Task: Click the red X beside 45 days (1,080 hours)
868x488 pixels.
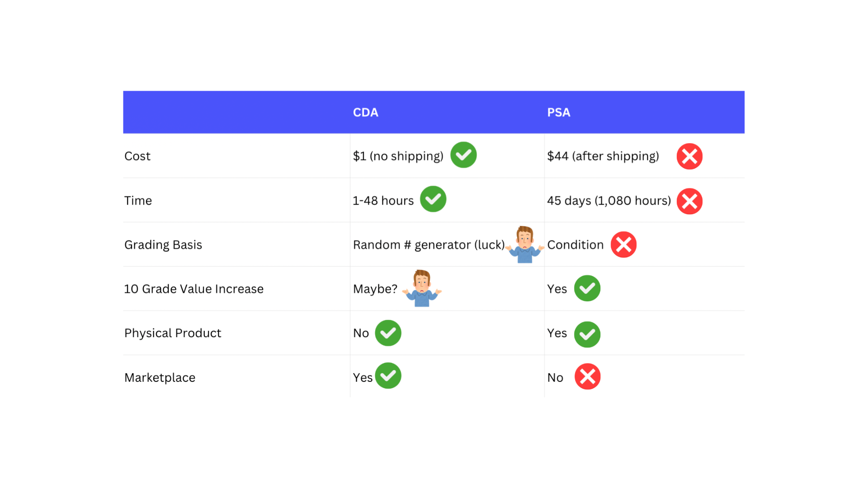Action: pyautogui.click(x=689, y=201)
